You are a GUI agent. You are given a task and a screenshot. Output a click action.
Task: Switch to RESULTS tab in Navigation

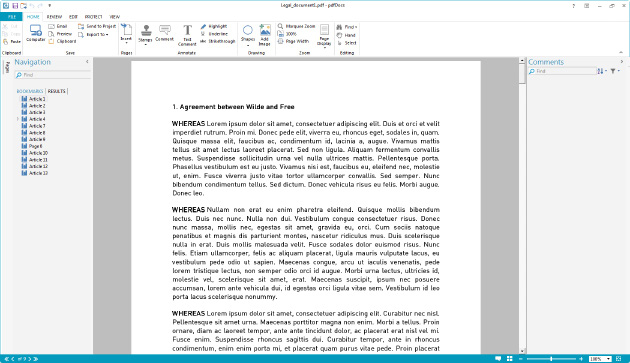click(57, 91)
